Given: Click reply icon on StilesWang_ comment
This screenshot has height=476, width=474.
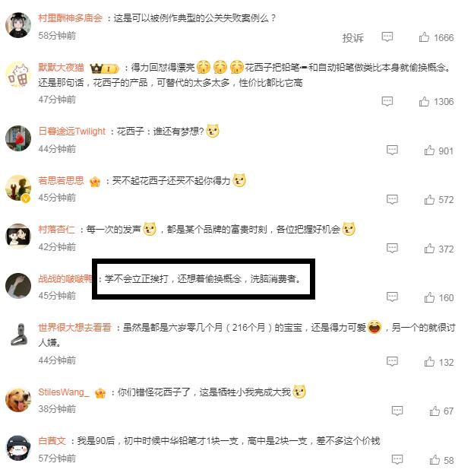Looking at the screenshot, I should [x=397, y=411].
